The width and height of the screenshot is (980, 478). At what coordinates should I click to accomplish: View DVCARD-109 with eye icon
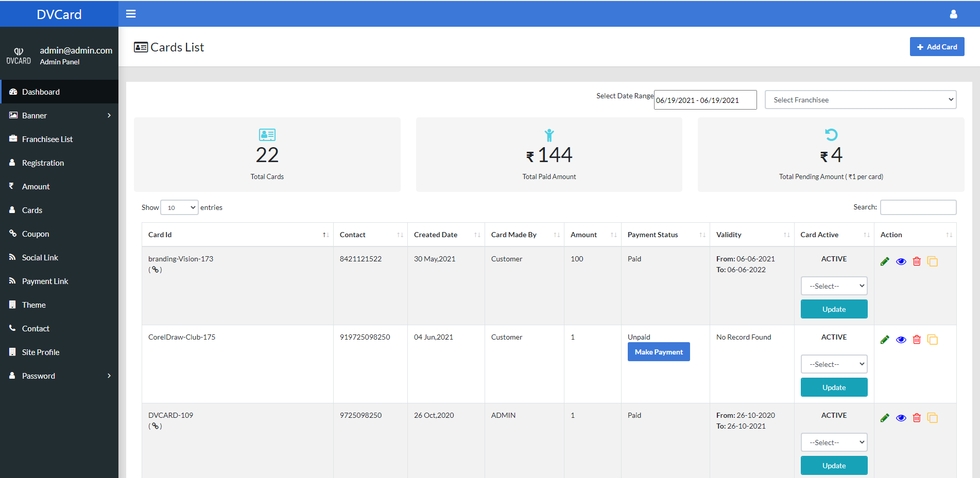[901, 418]
